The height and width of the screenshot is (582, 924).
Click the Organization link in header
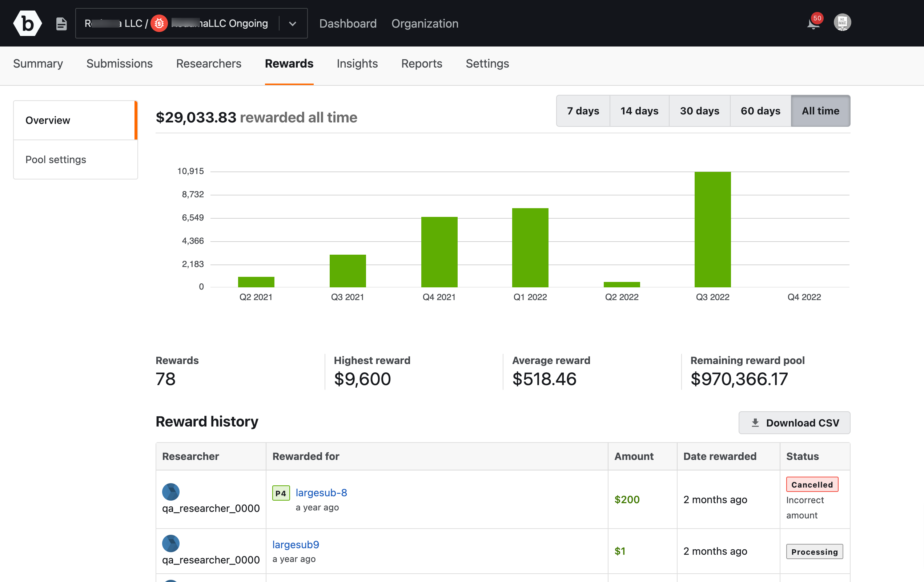(425, 24)
